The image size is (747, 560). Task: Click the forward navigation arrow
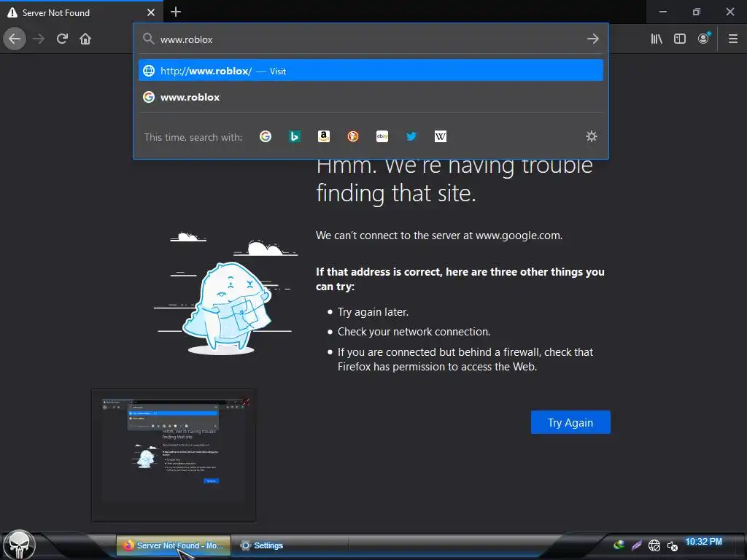pyautogui.click(x=39, y=39)
